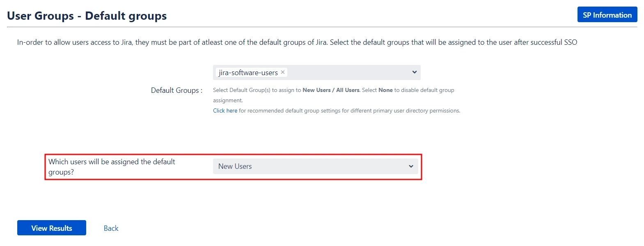Click the User Groups - Default groups heading

point(87,16)
